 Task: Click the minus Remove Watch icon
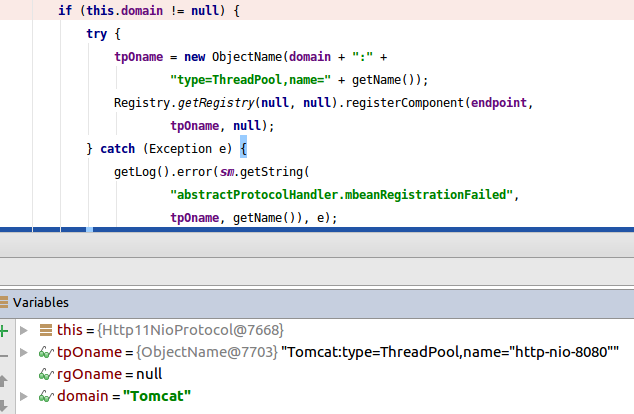click(x=4, y=356)
